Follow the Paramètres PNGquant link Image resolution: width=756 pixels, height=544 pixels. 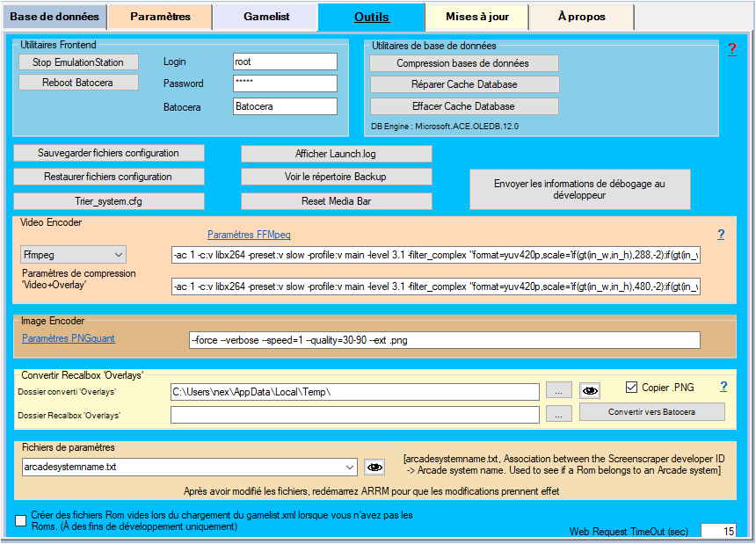69,338
